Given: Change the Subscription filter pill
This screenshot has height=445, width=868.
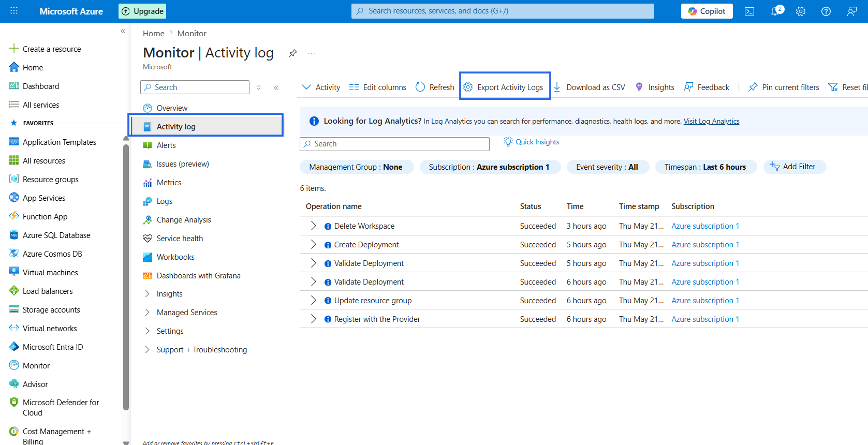Looking at the screenshot, I should tap(490, 167).
